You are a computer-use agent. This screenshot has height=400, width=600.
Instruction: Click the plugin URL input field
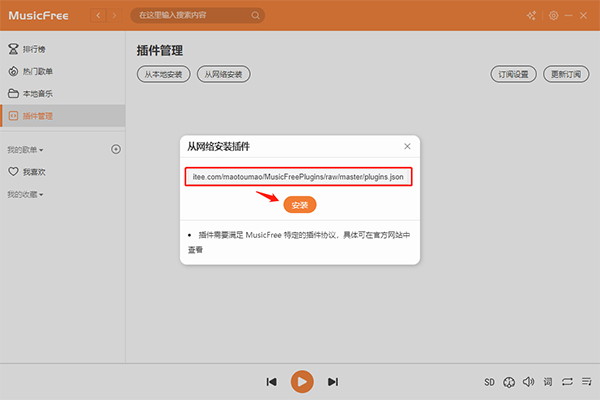(298, 177)
